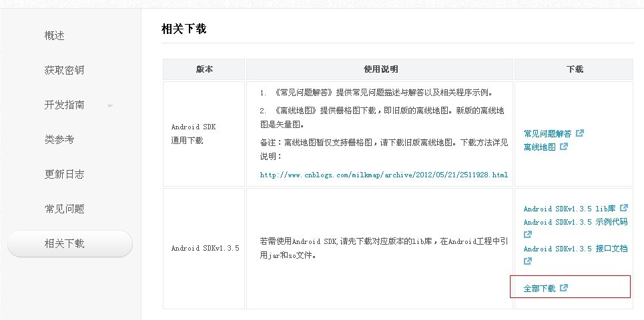Click the 全部下载 link
Image resolution: width=644 pixels, height=320 pixels.
539,289
